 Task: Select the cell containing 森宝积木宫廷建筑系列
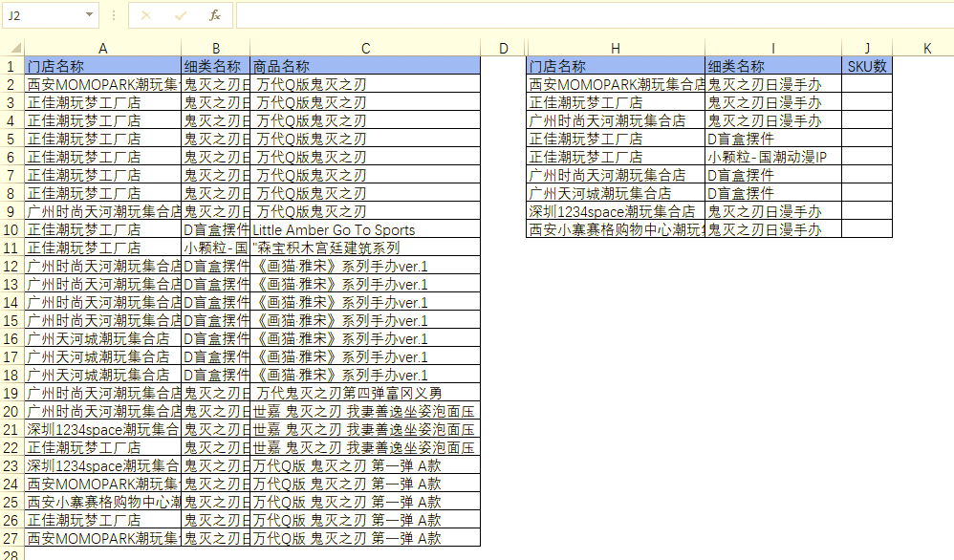click(365, 248)
